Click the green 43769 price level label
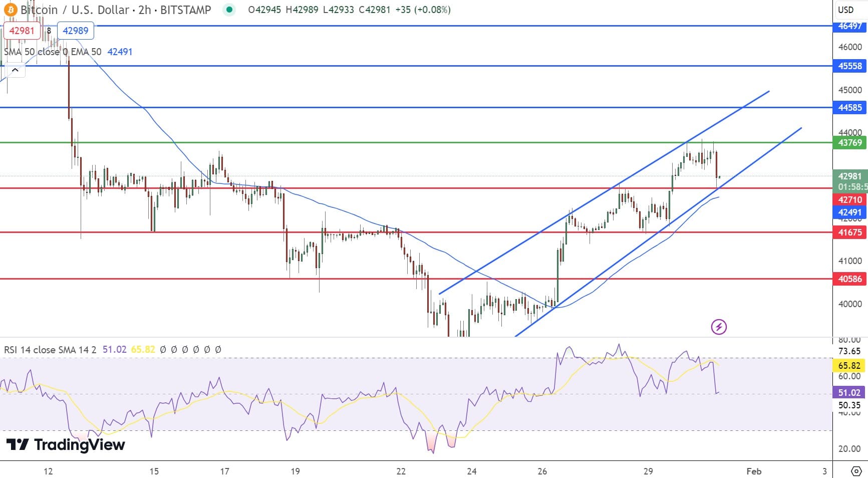Viewport: 868px width, 478px height. [x=849, y=142]
